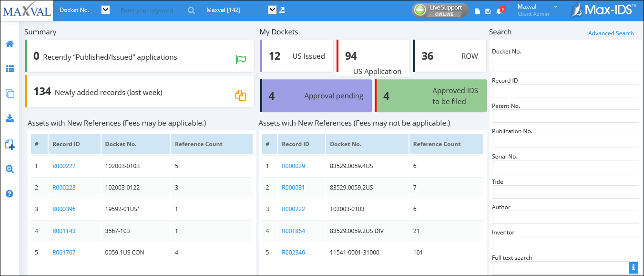644x276 pixels.
Task: Open the help question mark icon
Action: click(10, 194)
